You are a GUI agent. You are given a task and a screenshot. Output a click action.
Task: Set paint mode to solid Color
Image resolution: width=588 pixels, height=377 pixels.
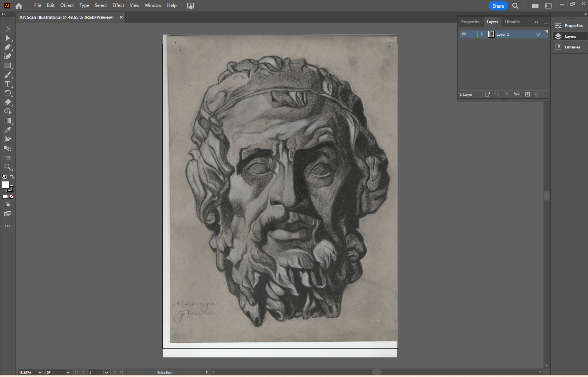click(x=4, y=197)
